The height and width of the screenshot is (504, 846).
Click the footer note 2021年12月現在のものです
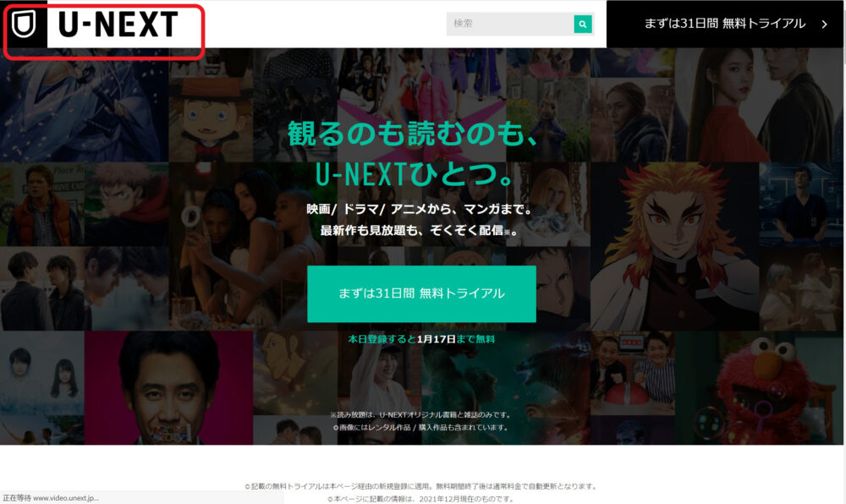420,499
